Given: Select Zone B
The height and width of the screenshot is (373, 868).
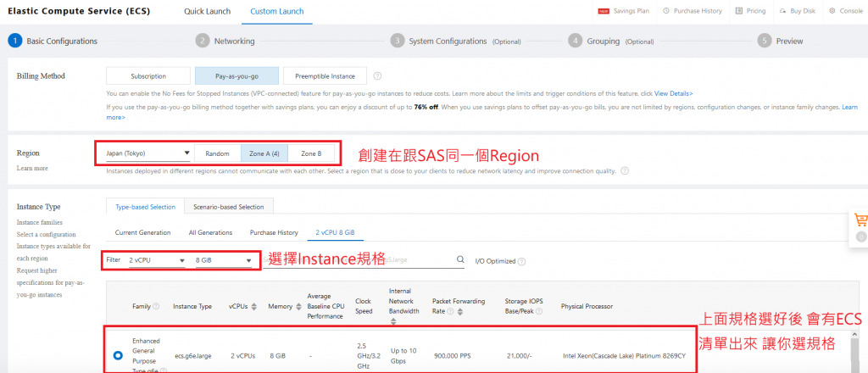Looking at the screenshot, I should pos(310,153).
